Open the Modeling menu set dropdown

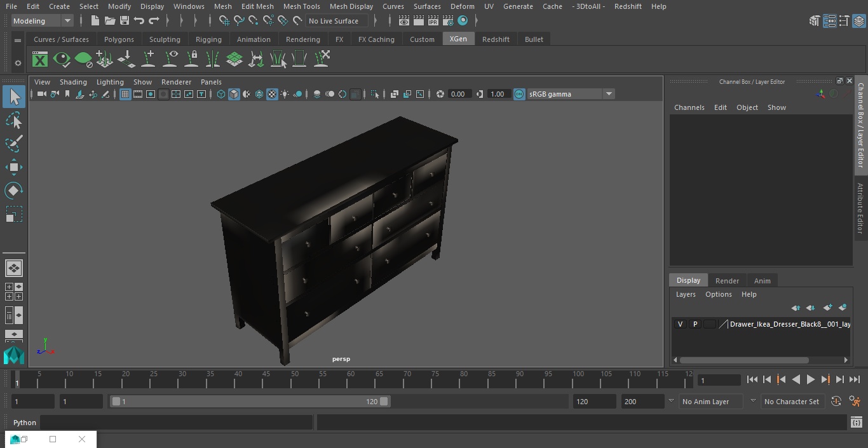pyautogui.click(x=43, y=21)
